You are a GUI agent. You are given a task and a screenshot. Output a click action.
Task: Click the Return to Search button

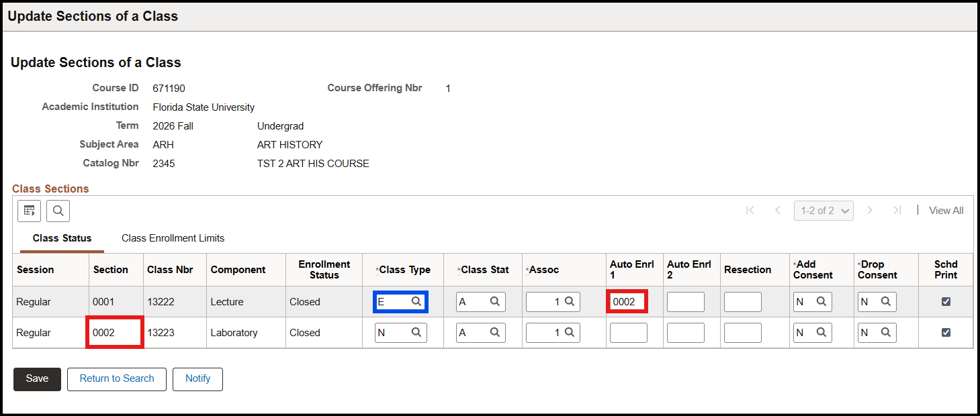pyautogui.click(x=116, y=378)
